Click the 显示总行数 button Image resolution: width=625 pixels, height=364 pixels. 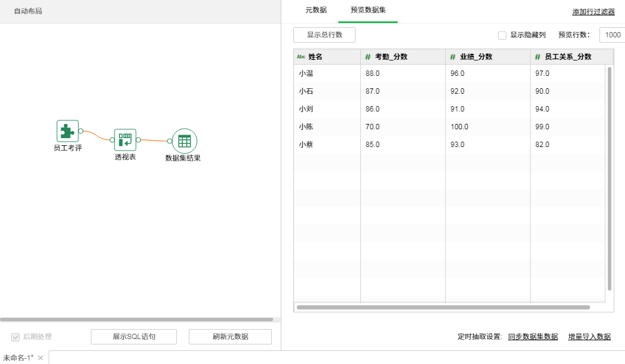coord(324,35)
